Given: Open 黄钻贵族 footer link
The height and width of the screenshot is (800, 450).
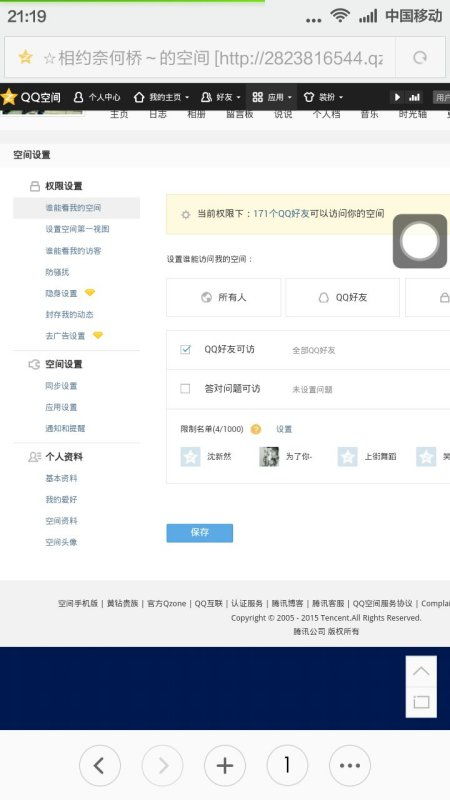Looking at the screenshot, I should 122,604.
